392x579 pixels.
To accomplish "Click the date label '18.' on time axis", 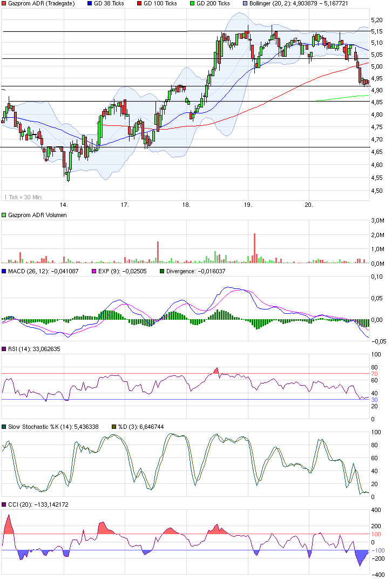I will pyautogui.click(x=186, y=205).
